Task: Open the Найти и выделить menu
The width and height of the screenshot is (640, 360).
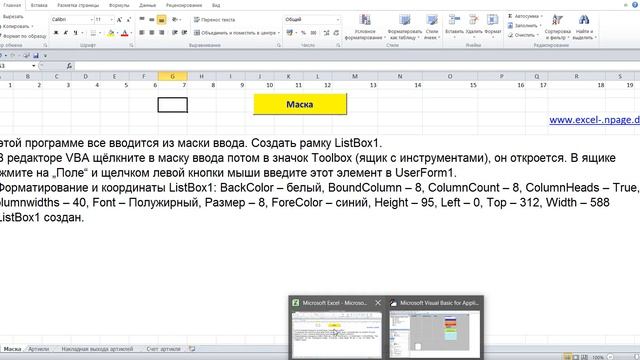Action: point(584,27)
